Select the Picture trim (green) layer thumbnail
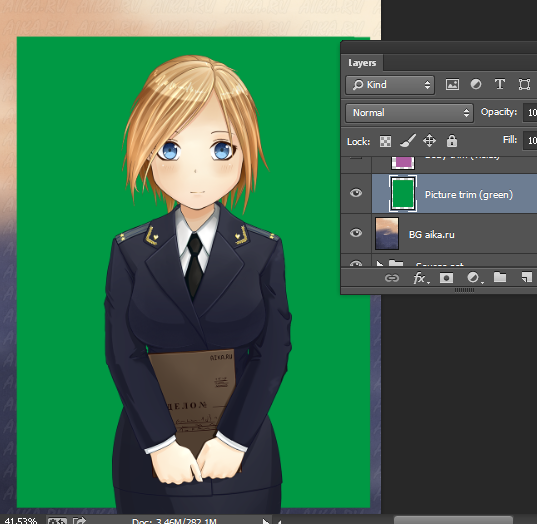This screenshot has height=524, width=537. [x=403, y=194]
